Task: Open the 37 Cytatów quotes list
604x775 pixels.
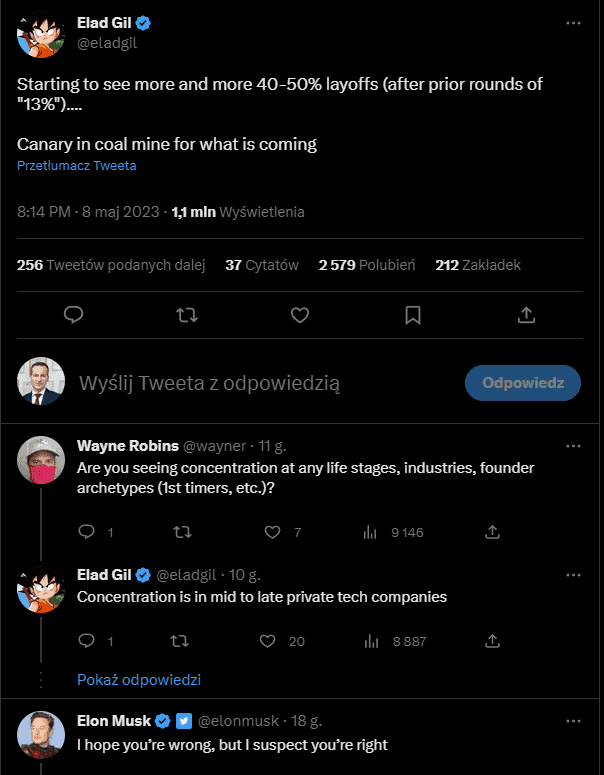Action: click(262, 265)
